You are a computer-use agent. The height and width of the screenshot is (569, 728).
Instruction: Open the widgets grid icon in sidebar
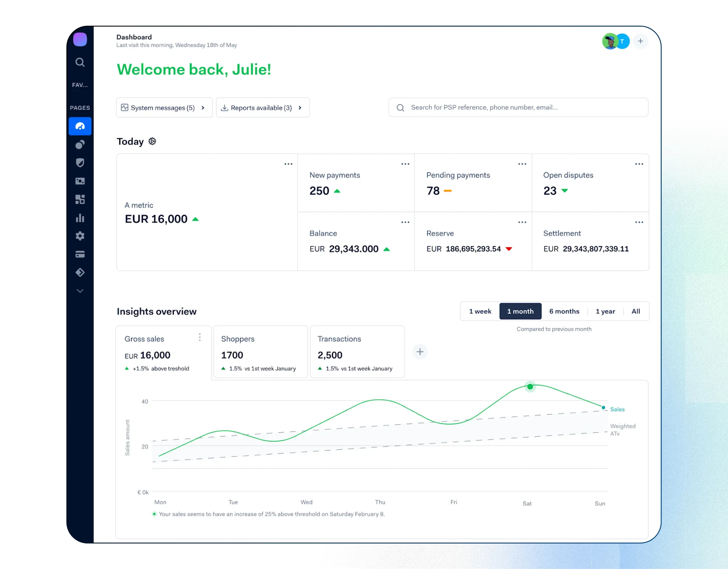(x=80, y=199)
